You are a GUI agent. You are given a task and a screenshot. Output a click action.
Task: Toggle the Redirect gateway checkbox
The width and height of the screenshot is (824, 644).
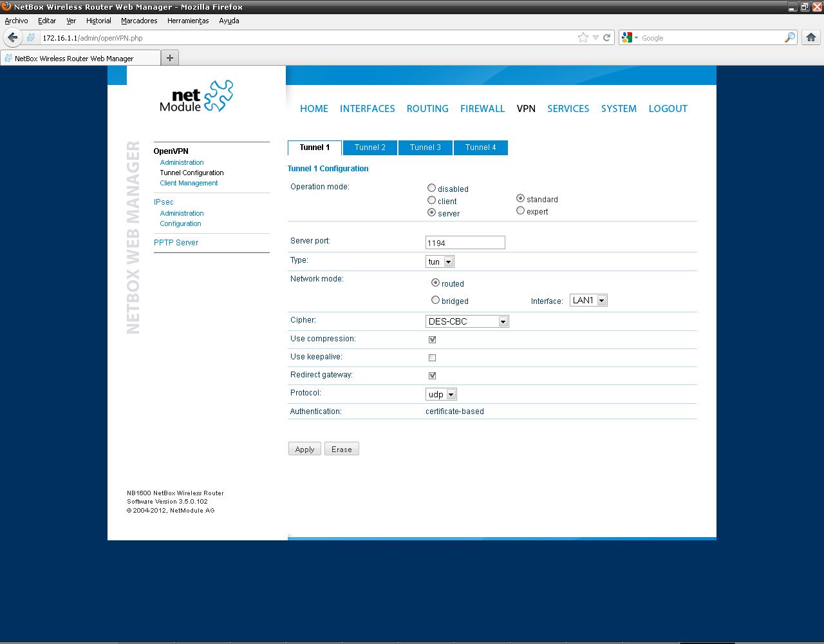(432, 375)
